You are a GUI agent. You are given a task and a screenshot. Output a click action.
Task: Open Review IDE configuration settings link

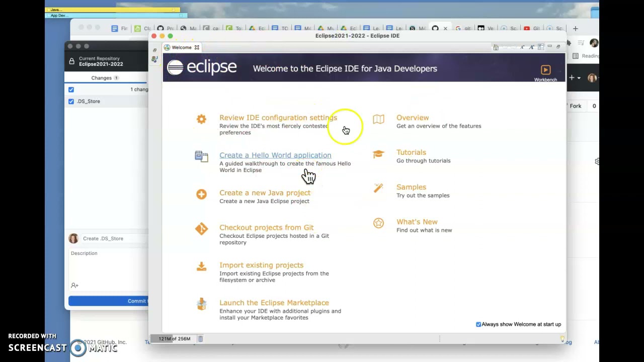click(x=278, y=118)
